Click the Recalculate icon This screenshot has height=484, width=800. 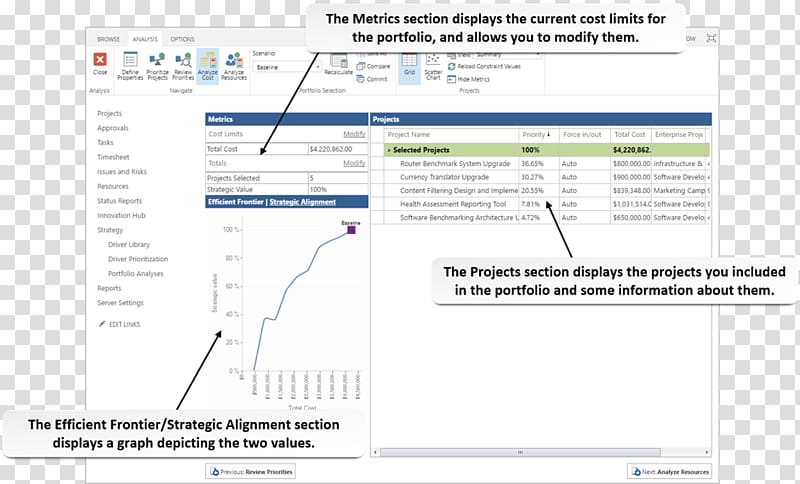click(x=338, y=64)
